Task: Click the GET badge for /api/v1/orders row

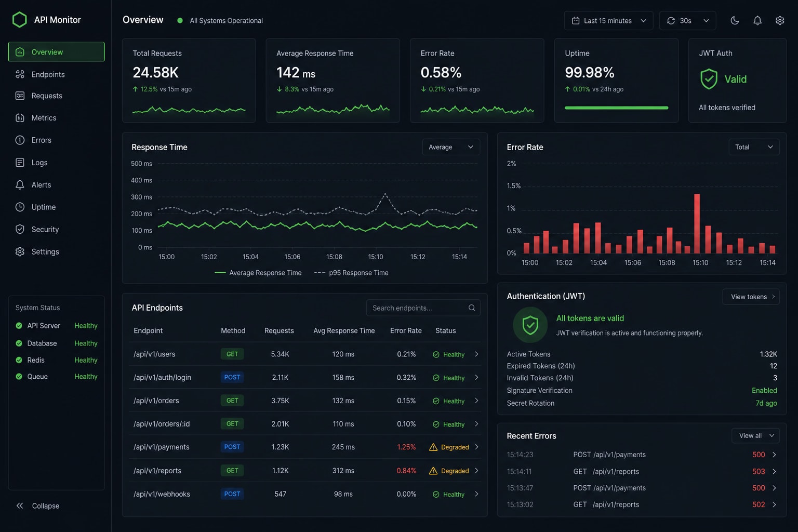Action: (x=232, y=401)
